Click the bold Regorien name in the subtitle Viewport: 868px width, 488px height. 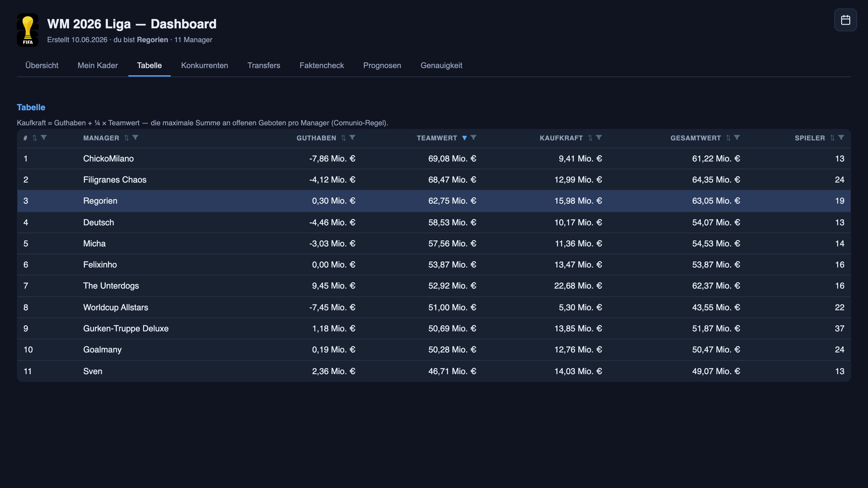coord(152,40)
